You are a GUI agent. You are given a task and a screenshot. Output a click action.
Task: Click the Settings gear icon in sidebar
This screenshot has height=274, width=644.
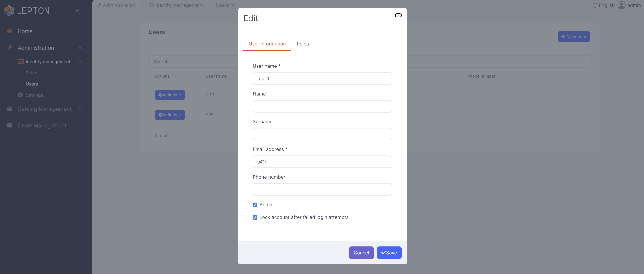(20, 95)
